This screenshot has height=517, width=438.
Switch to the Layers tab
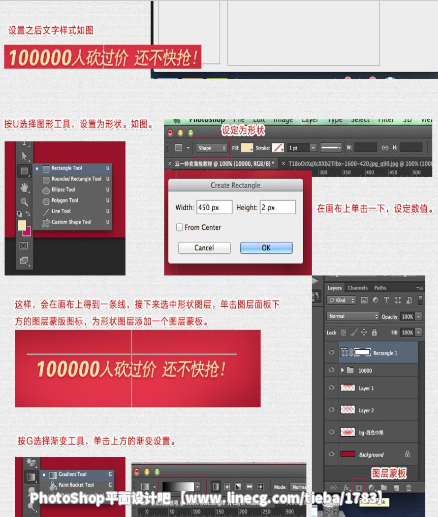[x=335, y=288]
